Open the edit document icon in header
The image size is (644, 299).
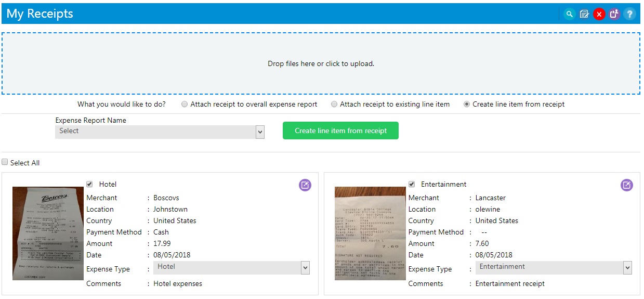tap(584, 14)
